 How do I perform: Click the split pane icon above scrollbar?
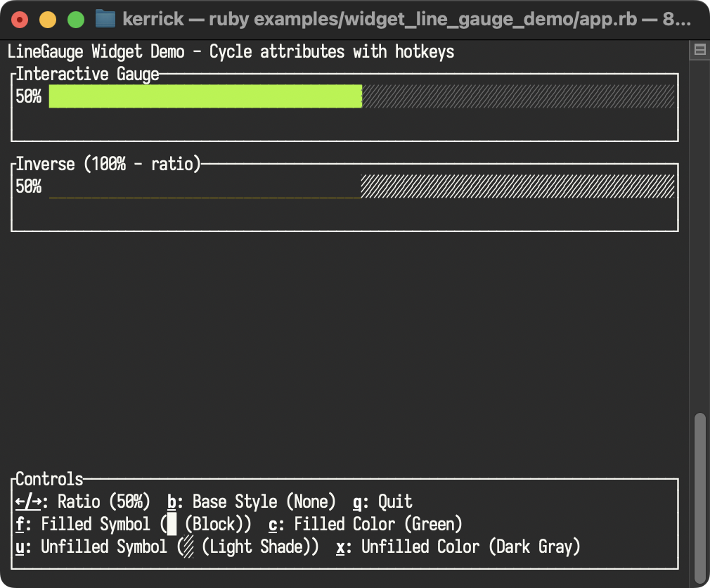point(699,49)
